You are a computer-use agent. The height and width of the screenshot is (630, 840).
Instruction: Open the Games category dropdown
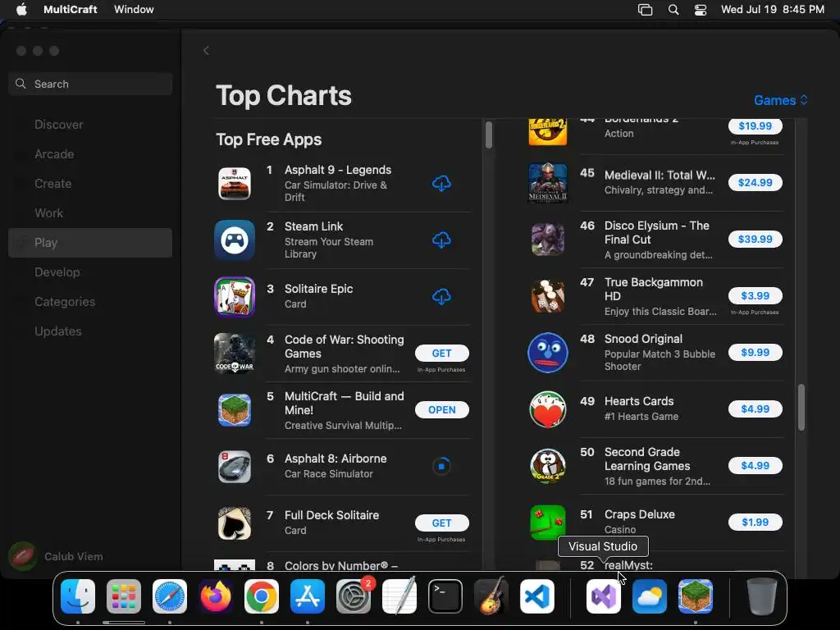pyautogui.click(x=781, y=100)
